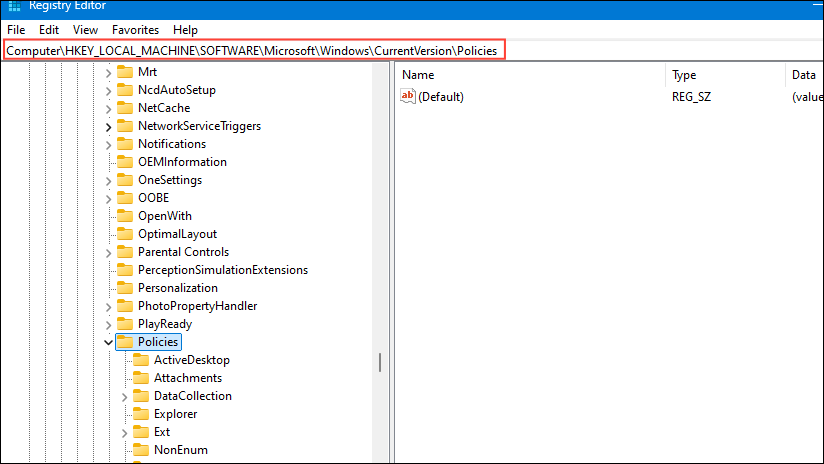The width and height of the screenshot is (824, 464).
Task: Open the Help menu
Action: tap(186, 30)
